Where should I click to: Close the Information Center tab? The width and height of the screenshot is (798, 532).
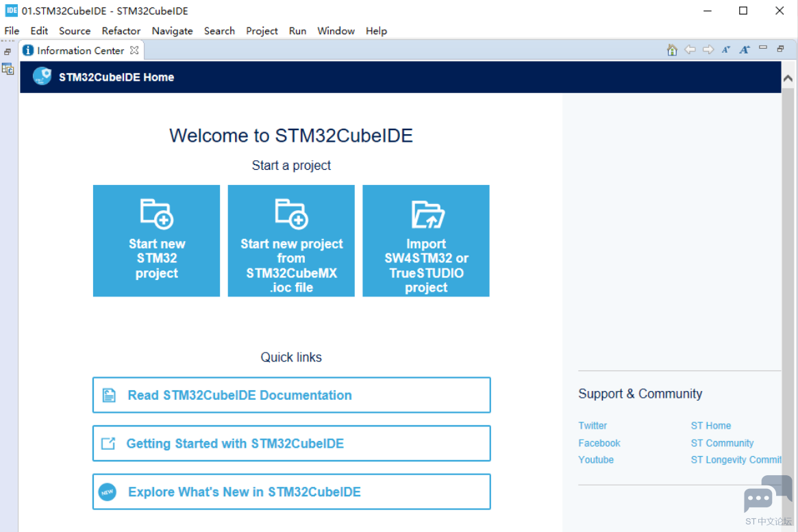(134, 51)
